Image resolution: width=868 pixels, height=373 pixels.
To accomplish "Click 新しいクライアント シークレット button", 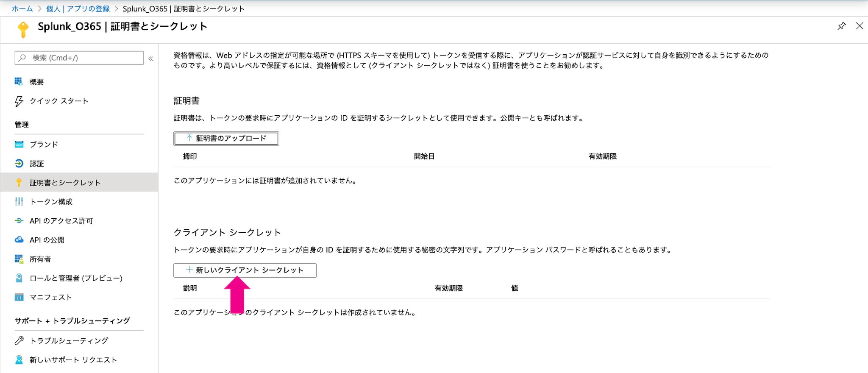I will point(245,270).
